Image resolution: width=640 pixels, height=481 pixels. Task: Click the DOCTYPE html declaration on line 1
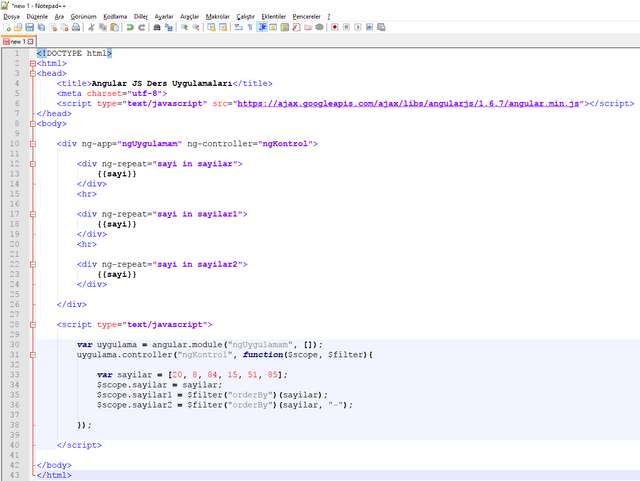[x=74, y=53]
